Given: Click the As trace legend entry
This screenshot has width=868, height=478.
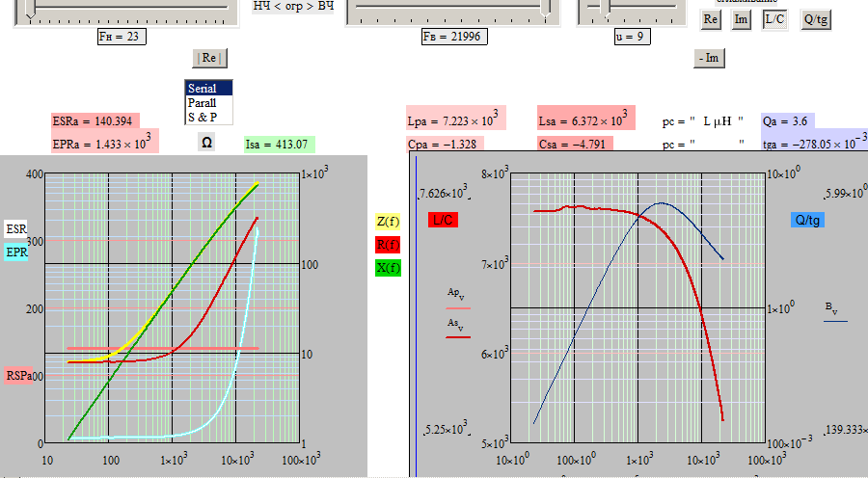Looking at the screenshot, I should [458, 327].
